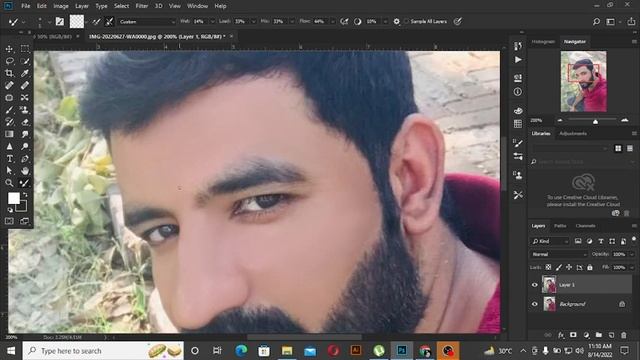Switch to the Paths tab

click(560, 226)
